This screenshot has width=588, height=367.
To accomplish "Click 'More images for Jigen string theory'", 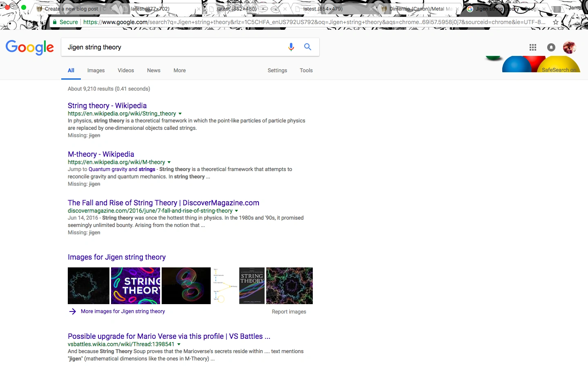I will coord(123,311).
